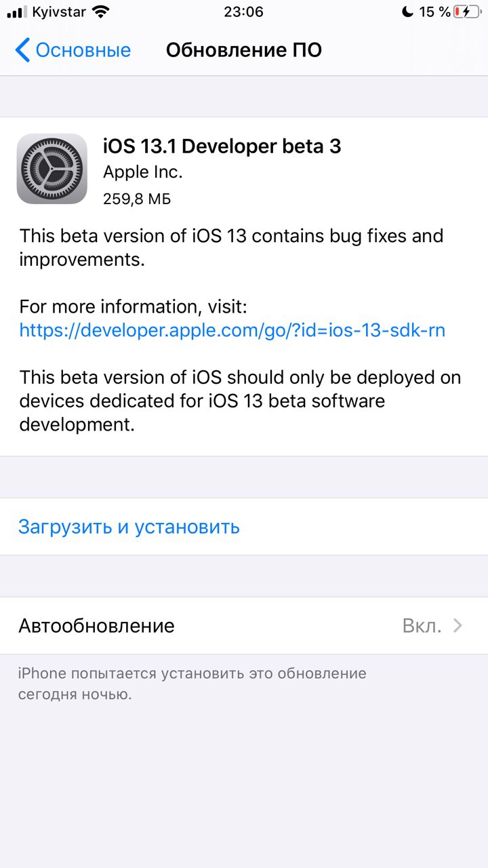Tap the back chevron arrow icon

(22, 50)
